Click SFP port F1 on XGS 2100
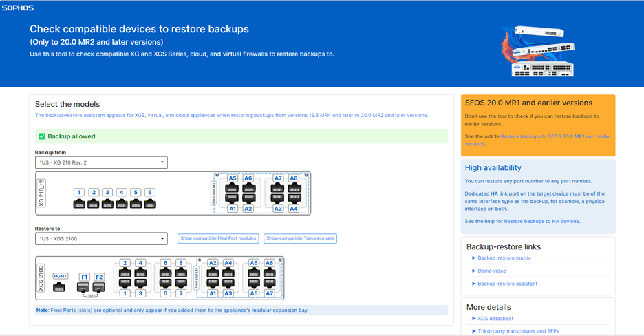Viewport: 644px width, 336px height. (x=83, y=287)
